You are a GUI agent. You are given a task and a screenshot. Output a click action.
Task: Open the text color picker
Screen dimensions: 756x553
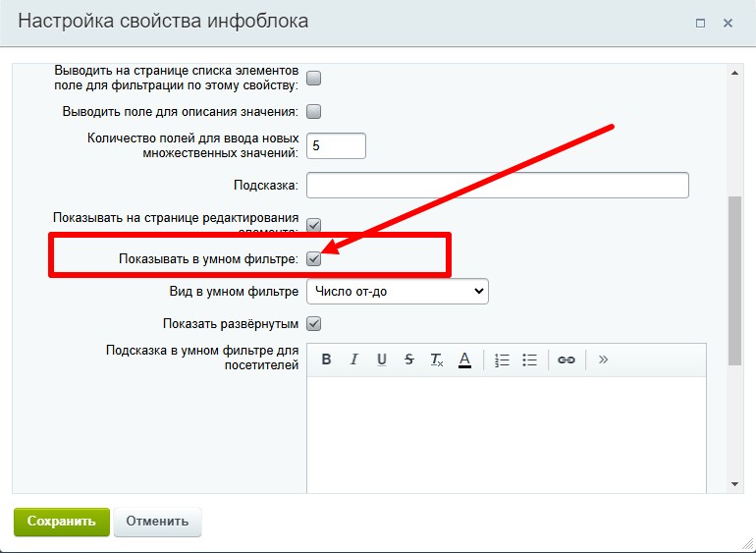pos(465,359)
